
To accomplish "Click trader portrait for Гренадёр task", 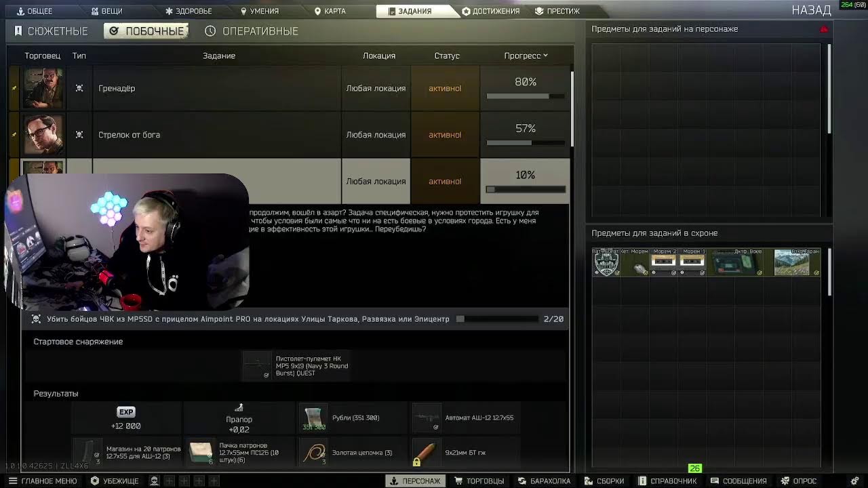I will coord(43,88).
